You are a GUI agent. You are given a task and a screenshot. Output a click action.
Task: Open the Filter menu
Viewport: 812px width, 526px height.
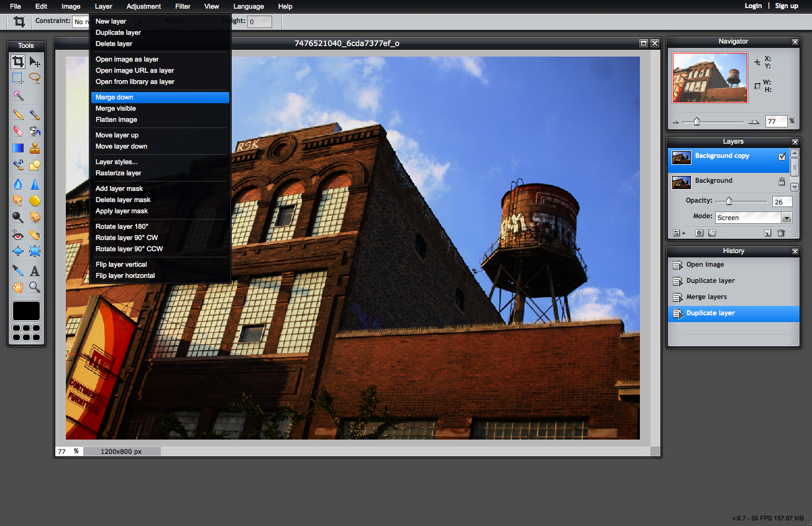183,6
